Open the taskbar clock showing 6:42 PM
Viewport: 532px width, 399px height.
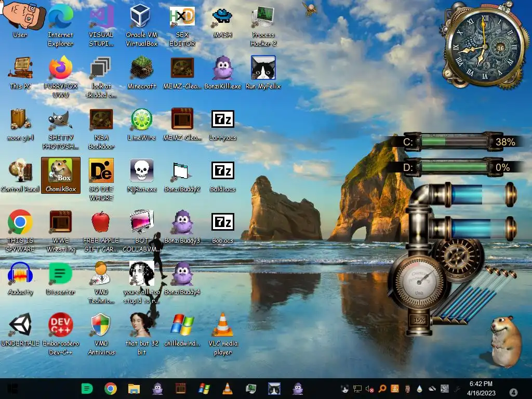481,389
